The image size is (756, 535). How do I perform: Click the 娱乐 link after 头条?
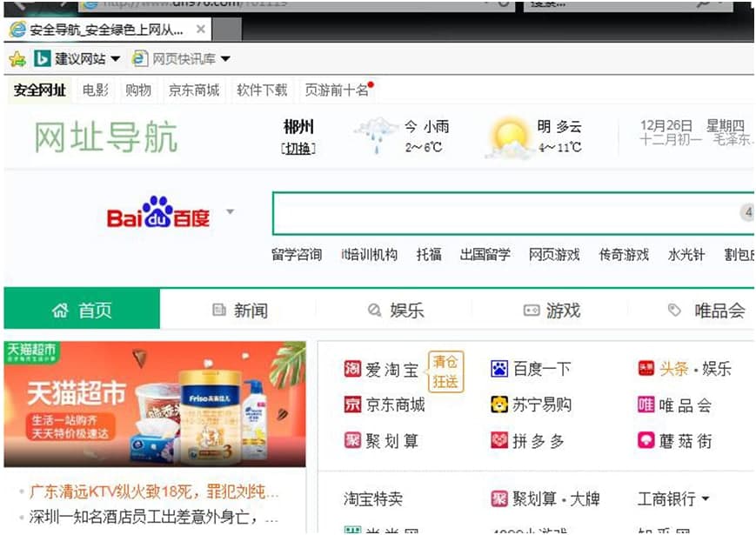(717, 369)
